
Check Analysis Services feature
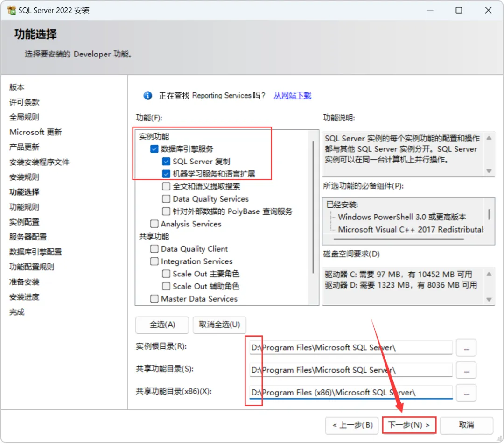tap(154, 224)
